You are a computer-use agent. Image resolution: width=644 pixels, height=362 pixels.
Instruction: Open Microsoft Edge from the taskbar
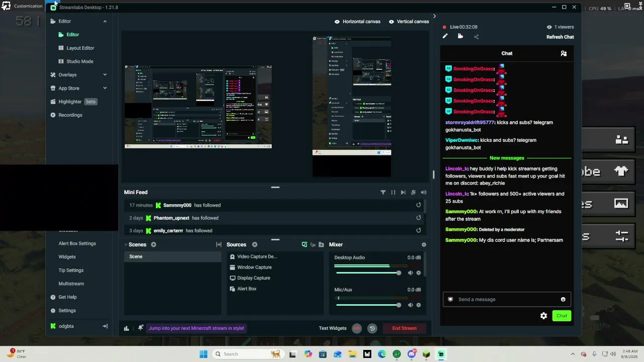[382, 354]
